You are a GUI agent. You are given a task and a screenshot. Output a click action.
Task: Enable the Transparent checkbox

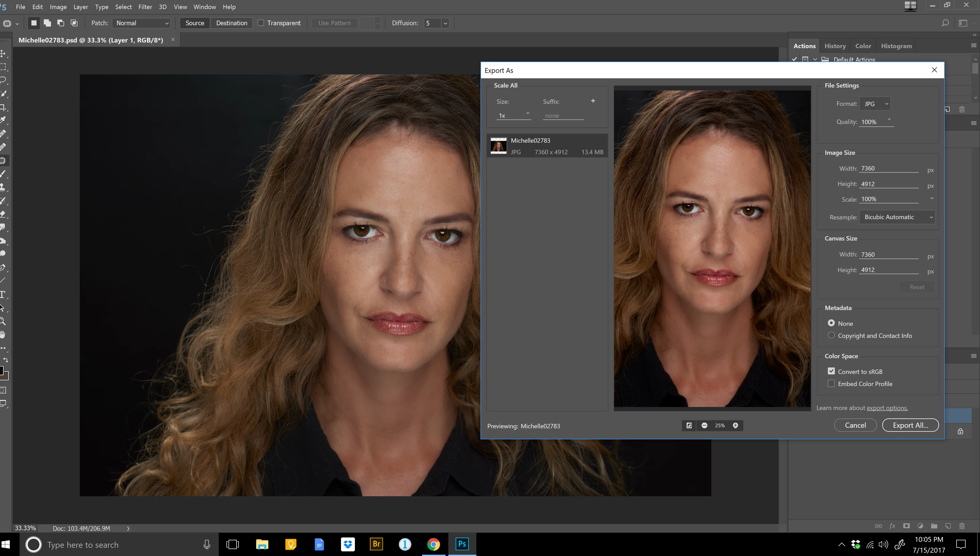[x=261, y=23]
